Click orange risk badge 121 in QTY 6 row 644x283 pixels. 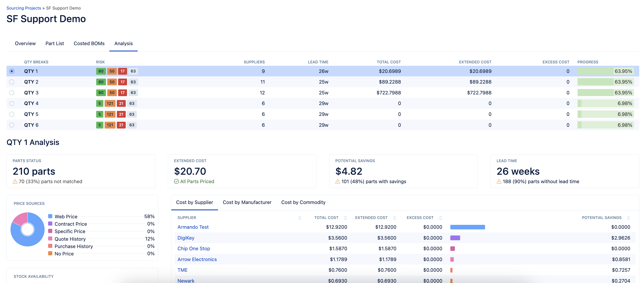point(110,125)
